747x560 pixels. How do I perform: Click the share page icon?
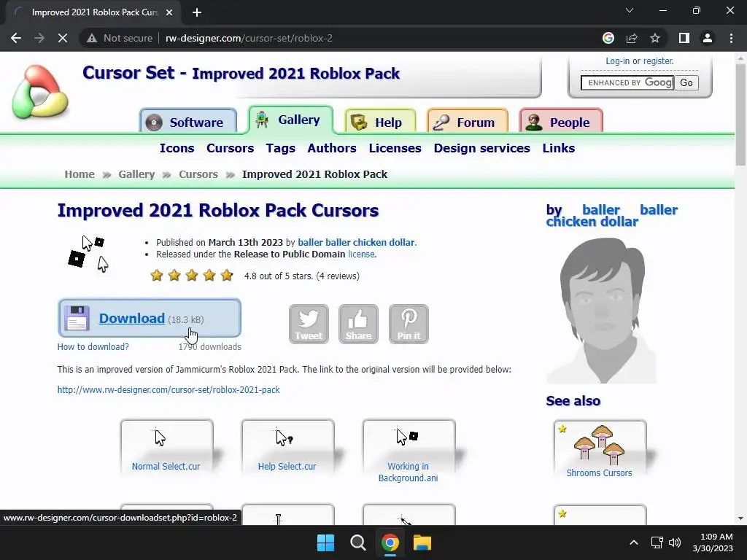pyautogui.click(x=632, y=38)
